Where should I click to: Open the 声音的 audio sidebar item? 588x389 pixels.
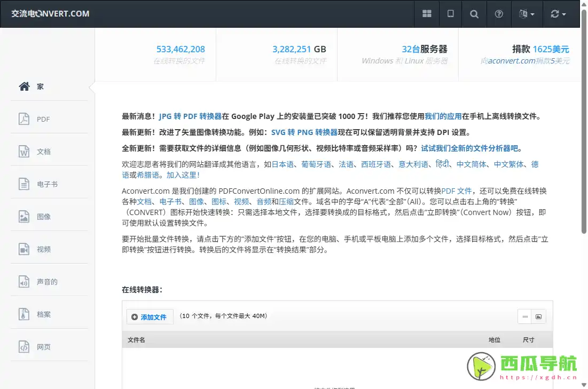49,282
